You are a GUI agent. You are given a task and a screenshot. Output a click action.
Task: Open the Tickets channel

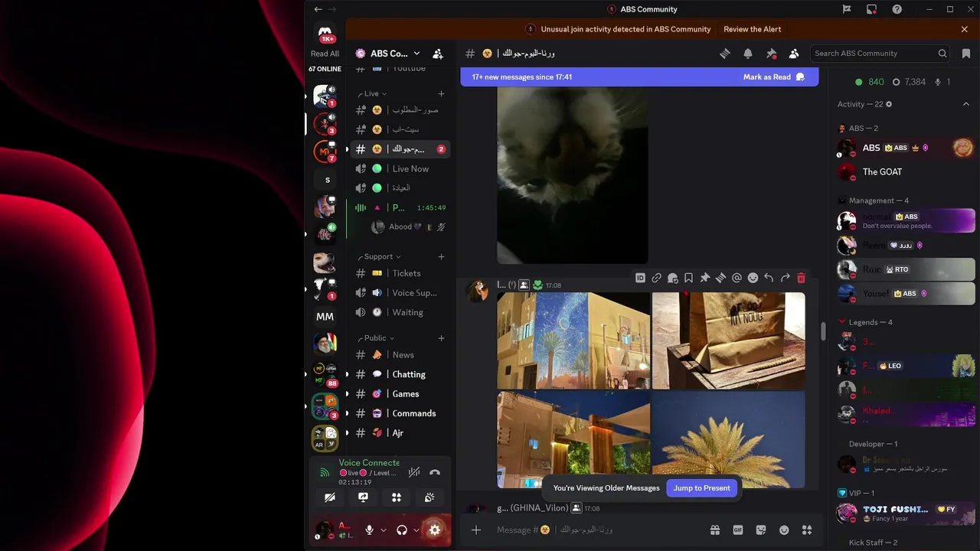pyautogui.click(x=400, y=273)
